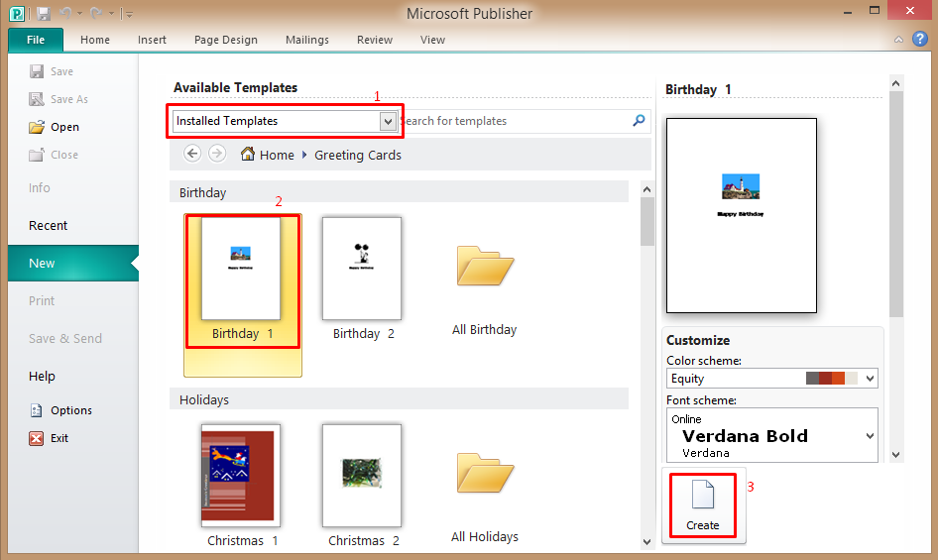Open the Undo history dropdown arrow

79,14
